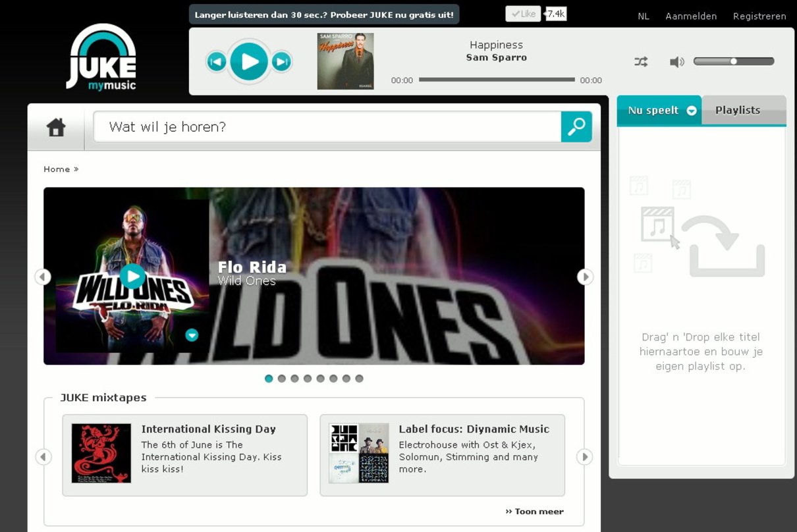Open the Nu speelt tab
797x532 pixels.
[x=659, y=110]
